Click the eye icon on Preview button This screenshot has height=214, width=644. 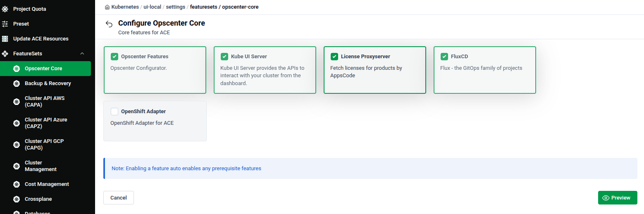pos(606,198)
